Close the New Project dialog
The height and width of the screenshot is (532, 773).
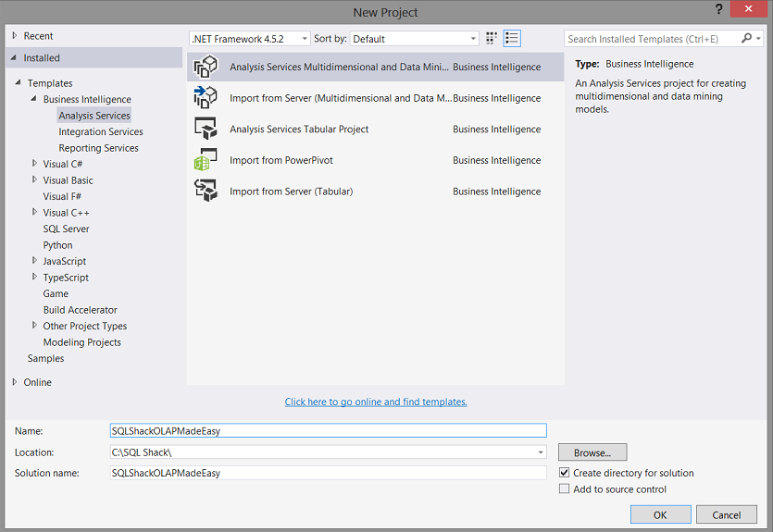point(748,9)
